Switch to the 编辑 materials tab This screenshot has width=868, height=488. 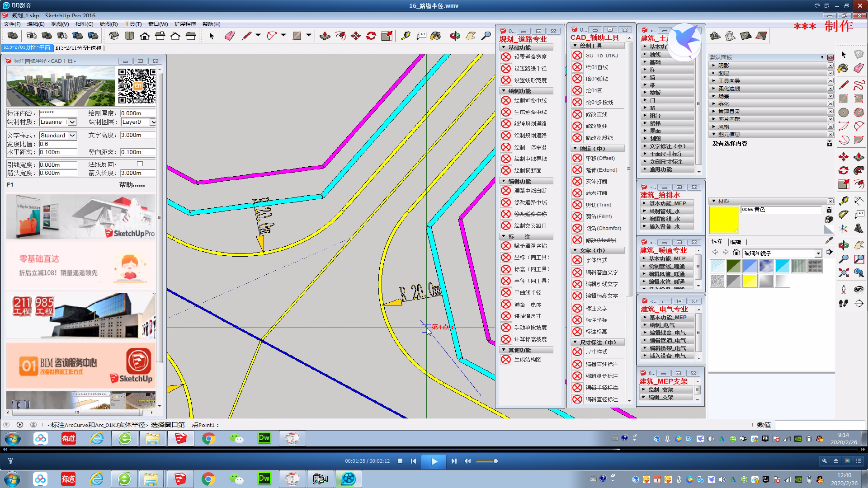736,242
